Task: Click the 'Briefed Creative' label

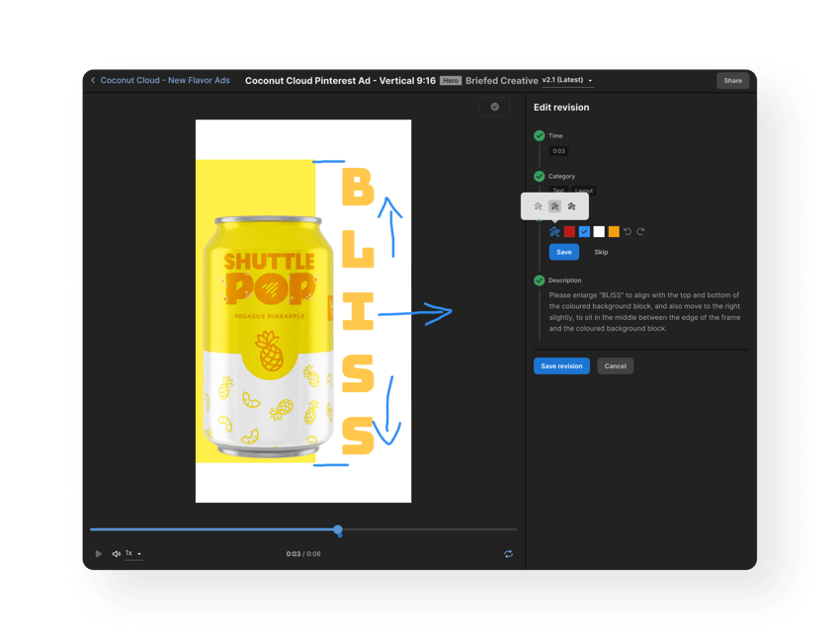Action: tap(501, 81)
